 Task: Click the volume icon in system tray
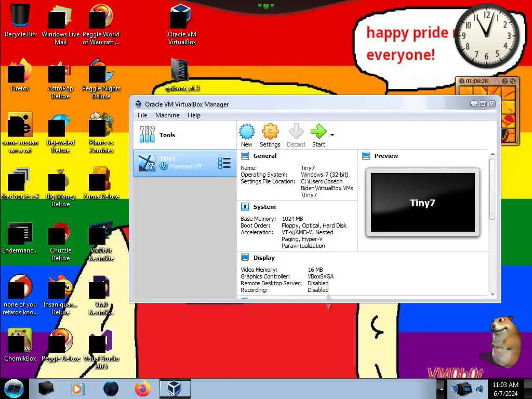(x=480, y=389)
